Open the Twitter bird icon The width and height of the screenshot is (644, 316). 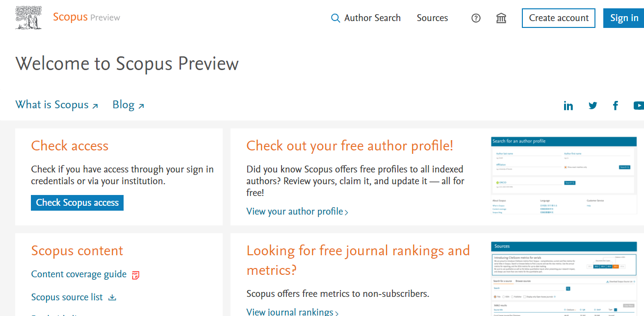592,105
